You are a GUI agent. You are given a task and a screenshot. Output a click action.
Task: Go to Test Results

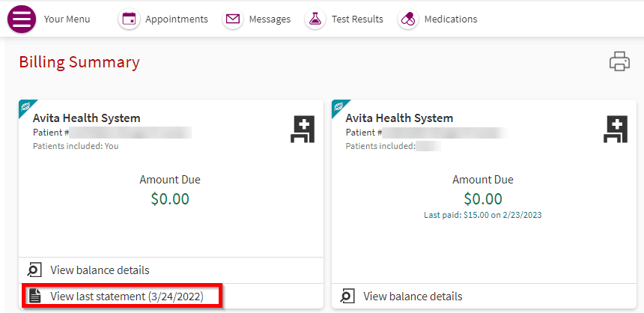coord(357,19)
